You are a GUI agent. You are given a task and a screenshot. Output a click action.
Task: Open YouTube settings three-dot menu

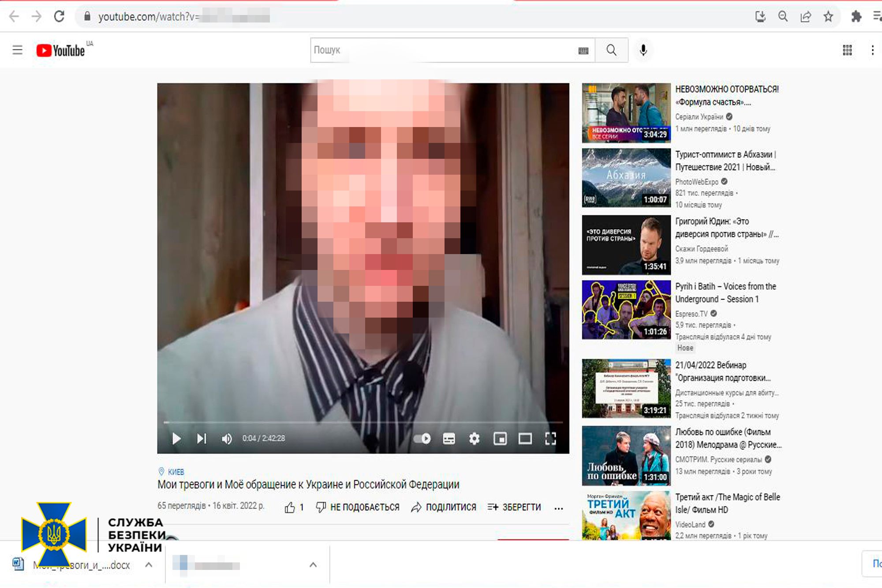click(872, 50)
